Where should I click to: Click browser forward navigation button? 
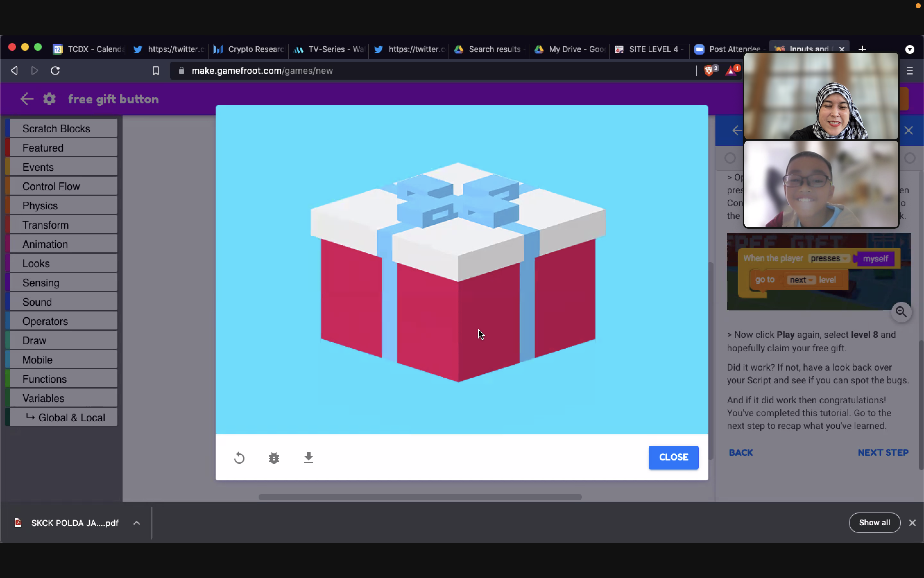[34, 71]
